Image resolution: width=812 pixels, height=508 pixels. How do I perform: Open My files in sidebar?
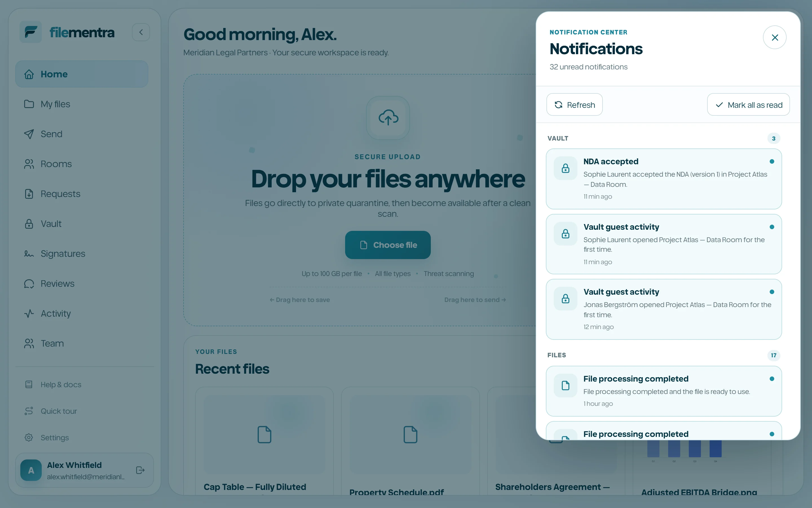click(81, 104)
